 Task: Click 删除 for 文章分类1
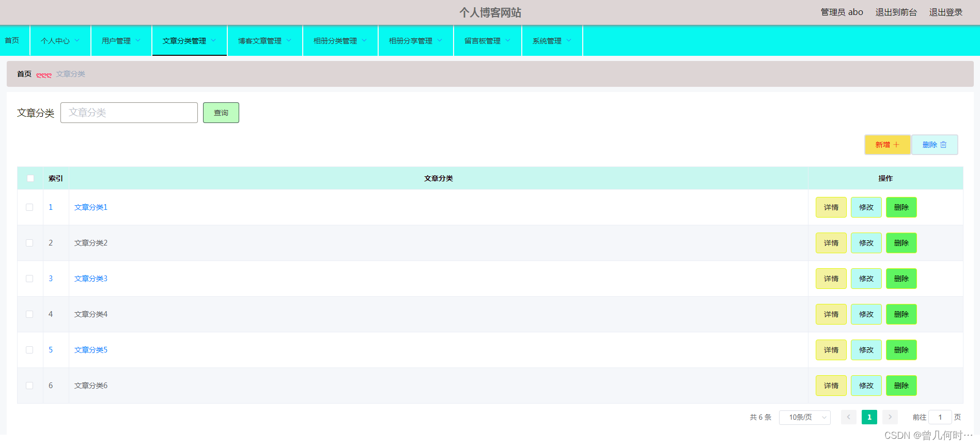(x=901, y=207)
